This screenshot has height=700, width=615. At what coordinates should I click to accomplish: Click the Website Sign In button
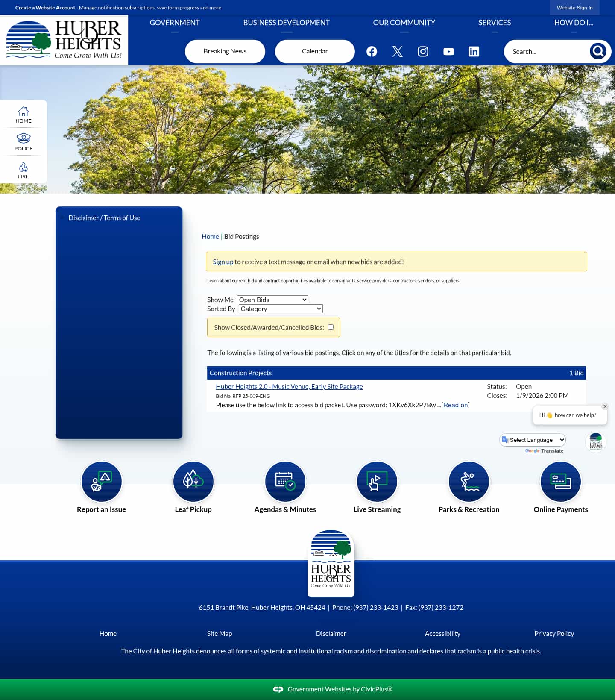coord(574,8)
